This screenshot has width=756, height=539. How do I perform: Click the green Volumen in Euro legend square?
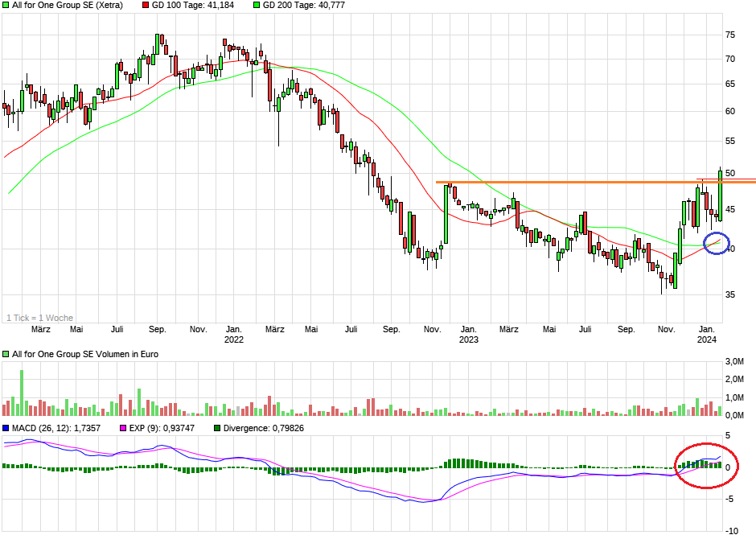tap(7, 353)
